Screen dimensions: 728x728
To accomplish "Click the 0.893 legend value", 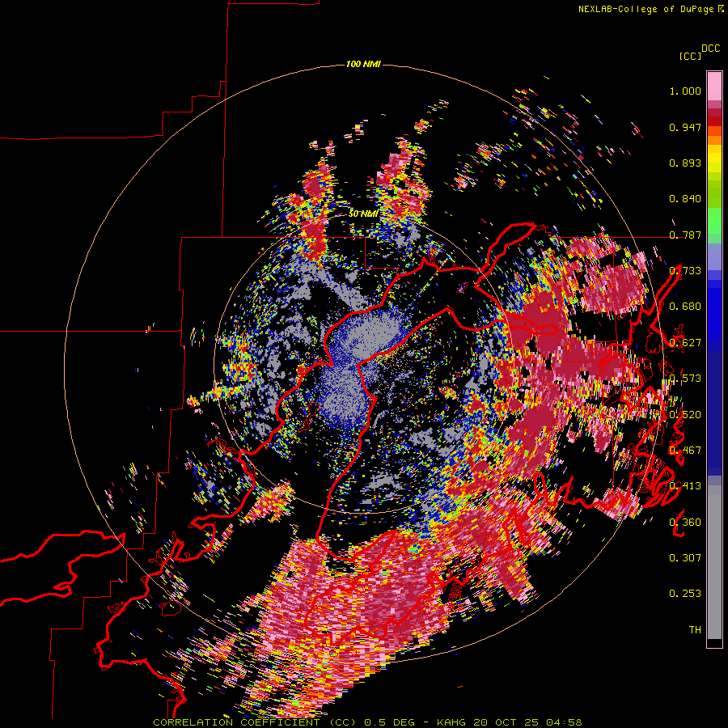I will 685,163.
